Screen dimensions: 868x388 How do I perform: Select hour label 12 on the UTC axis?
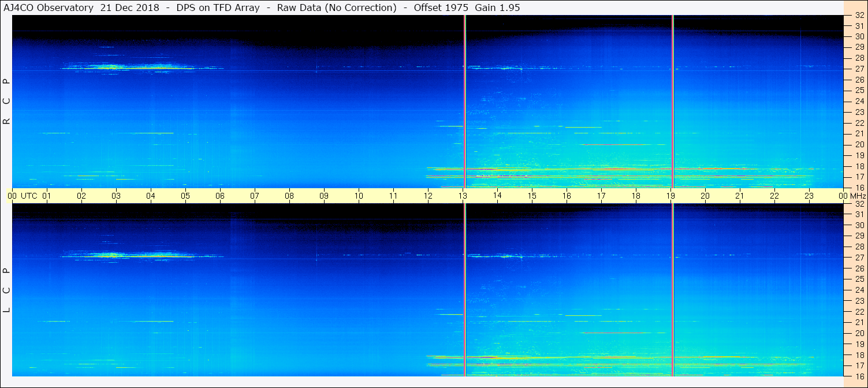tap(428, 196)
